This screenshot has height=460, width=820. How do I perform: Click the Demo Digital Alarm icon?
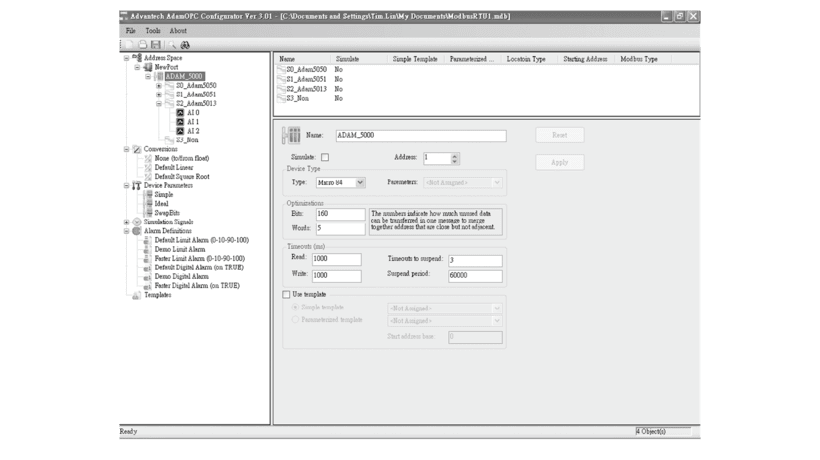pyautogui.click(x=147, y=277)
